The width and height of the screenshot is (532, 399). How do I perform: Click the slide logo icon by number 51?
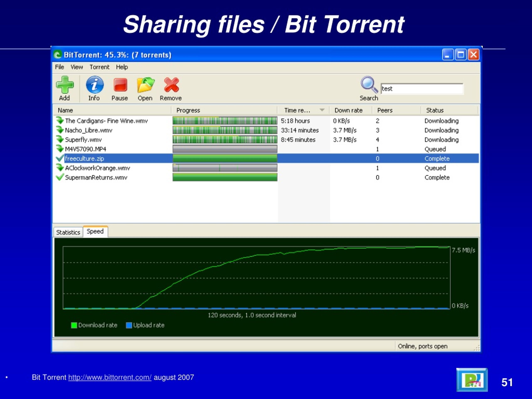472,380
